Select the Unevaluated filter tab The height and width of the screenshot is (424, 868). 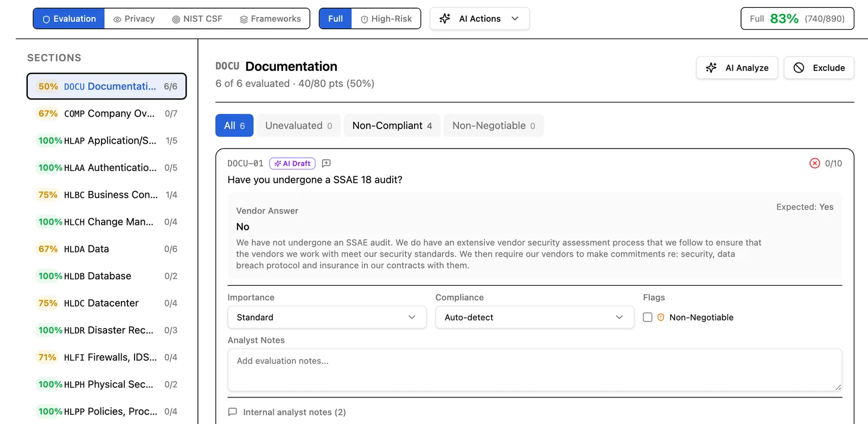[298, 125]
